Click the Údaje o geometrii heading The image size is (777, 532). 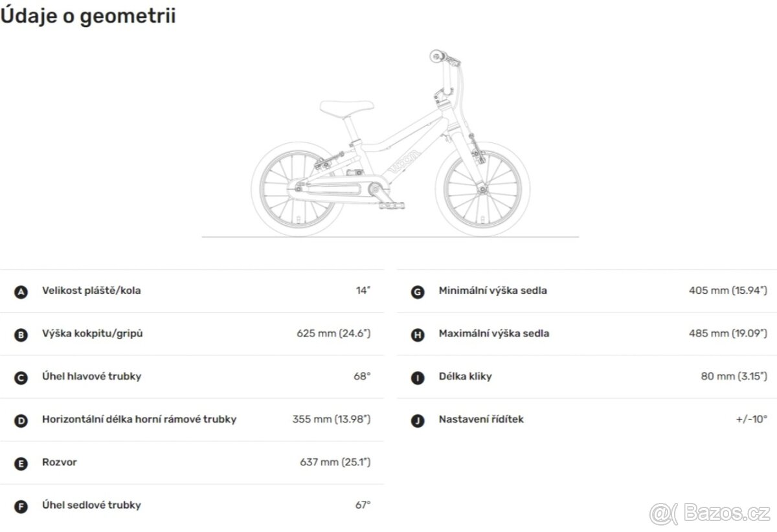click(x=88, y=16)
